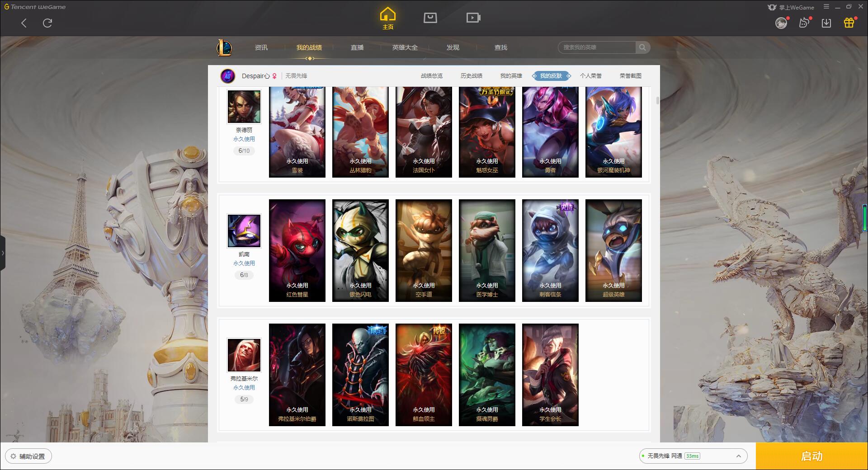This screenshot has width=868, height=470.
Task: Open the 刺客信条 skin card
Action: (550, 250)
